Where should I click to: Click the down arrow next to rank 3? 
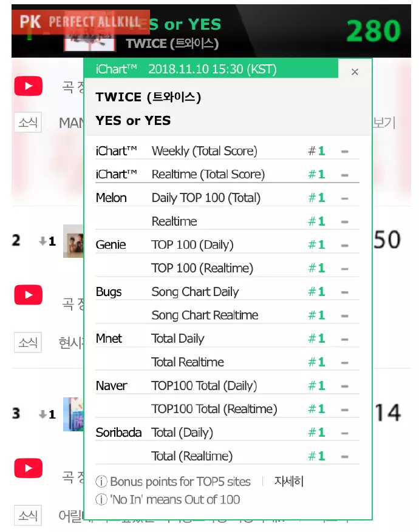pyautogui.click(x=43, y=414)
